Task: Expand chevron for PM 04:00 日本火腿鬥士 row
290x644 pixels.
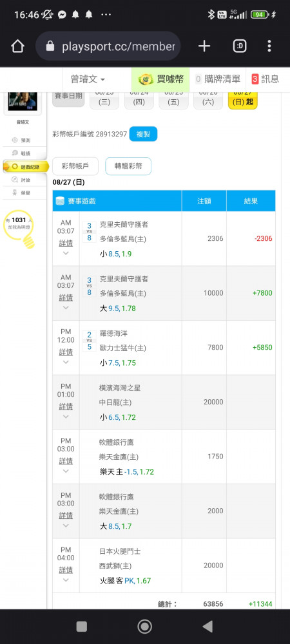Action: 66,580
